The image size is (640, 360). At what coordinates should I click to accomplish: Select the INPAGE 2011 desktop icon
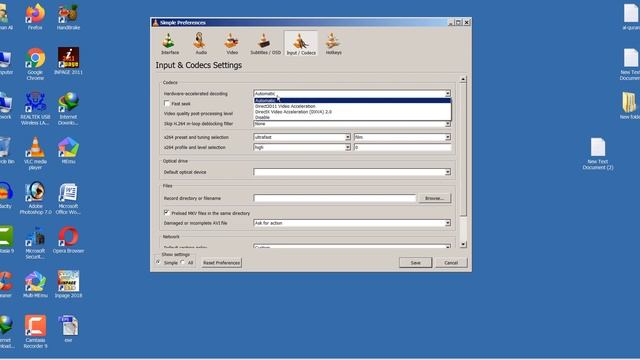pyautogui.click(x=68, y=61)
